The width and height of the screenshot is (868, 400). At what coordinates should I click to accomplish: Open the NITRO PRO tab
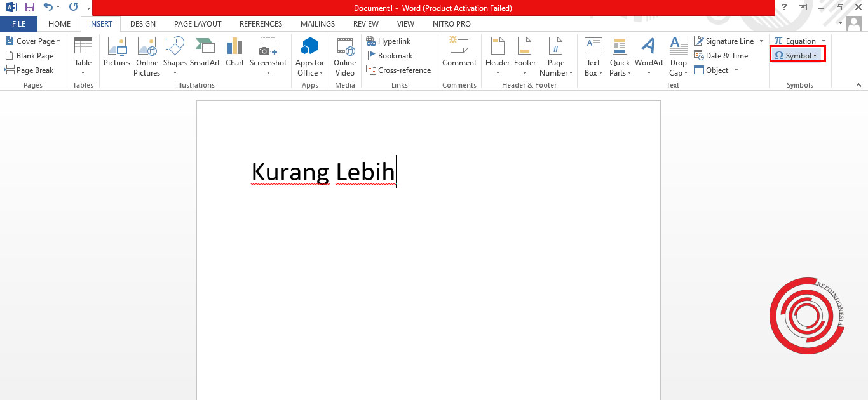452,23
